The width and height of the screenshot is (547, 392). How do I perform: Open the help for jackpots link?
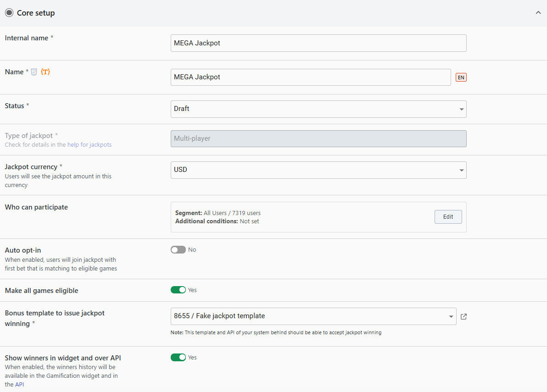(89, 145)
